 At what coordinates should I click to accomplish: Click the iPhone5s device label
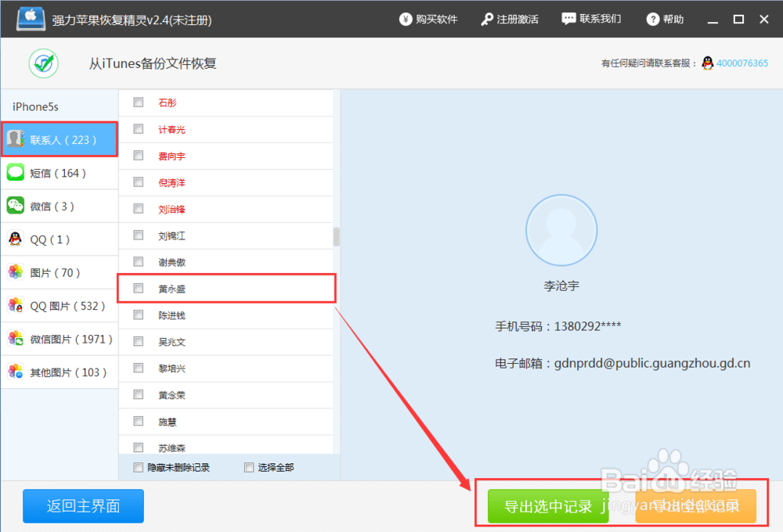pyautogui.click(x=35, y=107)
